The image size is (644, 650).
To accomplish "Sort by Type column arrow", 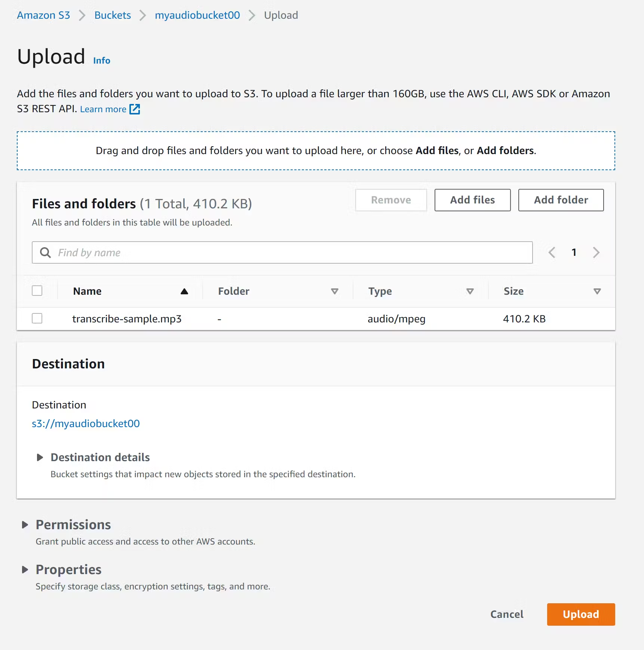I will point(470,291).
